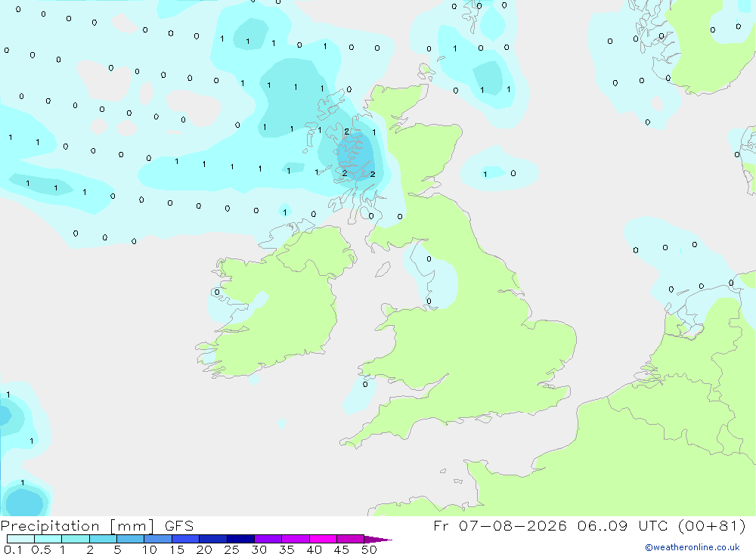This screenshot has height=554, width=756.
Task: Click the '0.5' legend scale label
Action: pos(41,549)
